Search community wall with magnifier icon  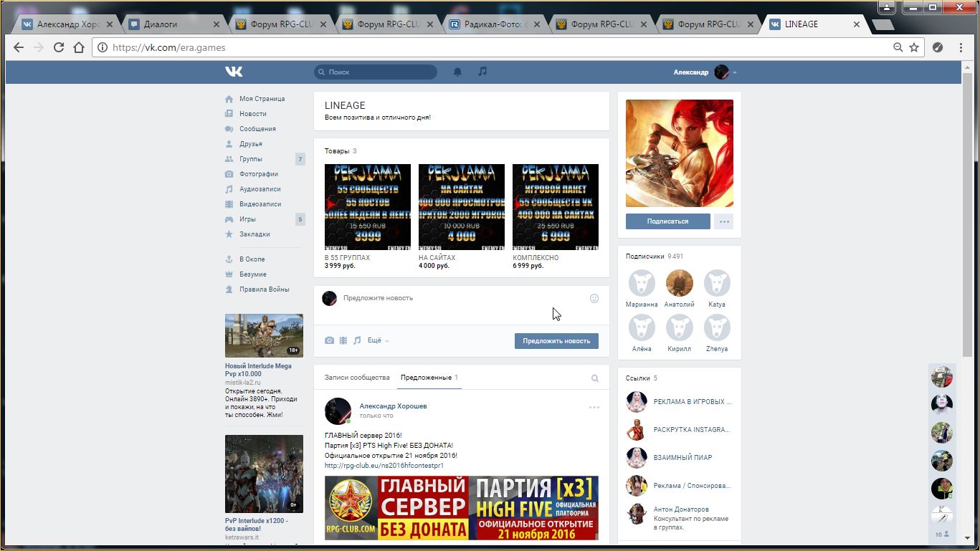coord(594,378)
